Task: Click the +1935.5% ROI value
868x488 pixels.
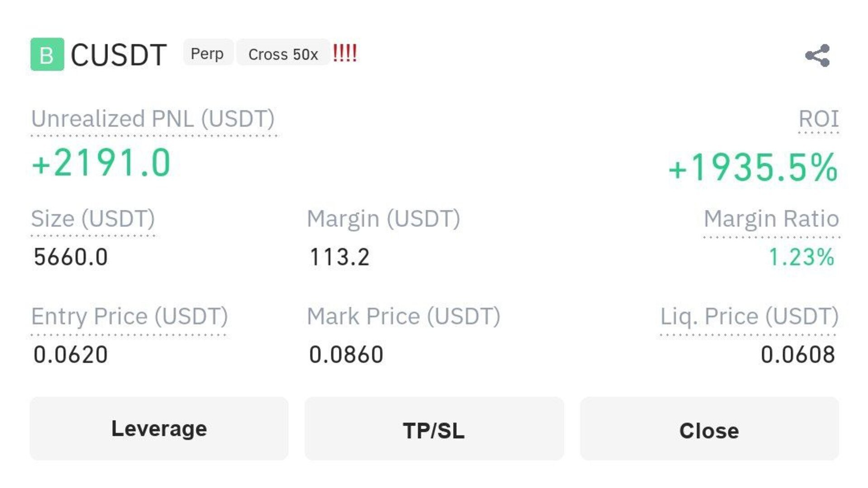Action: click(x=753, y=168)
